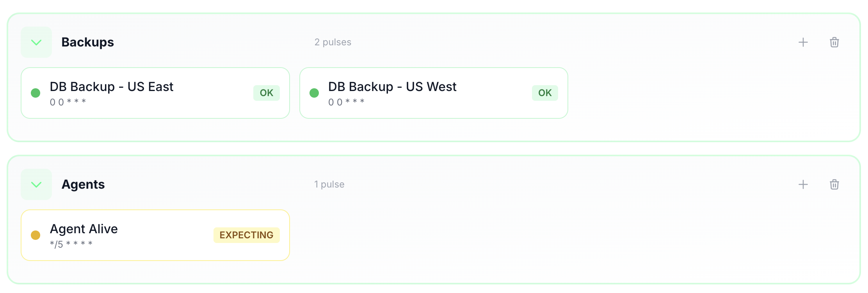This screenshot has width=868, height=293.
Task: Click the green status dot on DB Backup - US West
Action: coord(315,93)
